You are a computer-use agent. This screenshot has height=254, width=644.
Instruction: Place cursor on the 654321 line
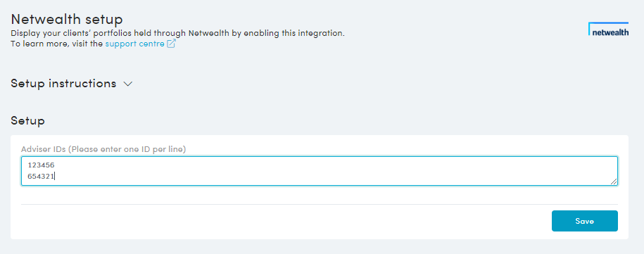click(41, 176)
